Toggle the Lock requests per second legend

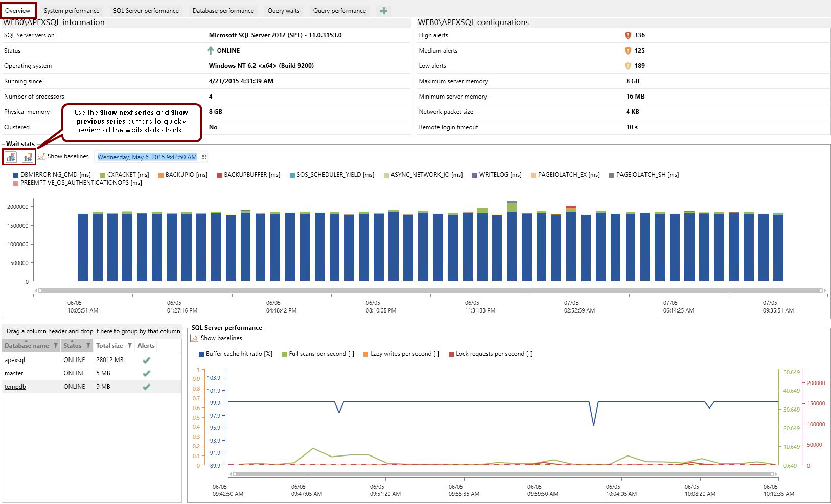pyautogui.click(x=490, y=354)
